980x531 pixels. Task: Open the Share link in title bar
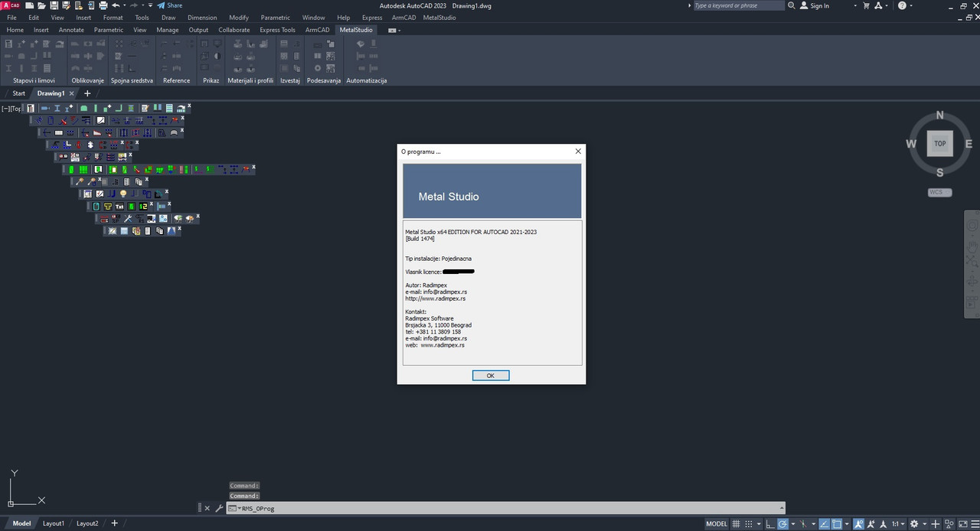(x=169, y=5)
